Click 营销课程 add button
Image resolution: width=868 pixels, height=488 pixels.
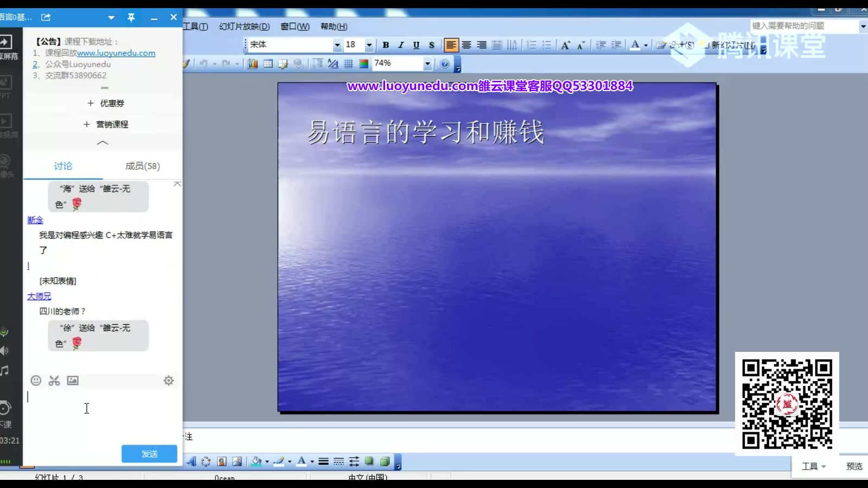(106, 124)
